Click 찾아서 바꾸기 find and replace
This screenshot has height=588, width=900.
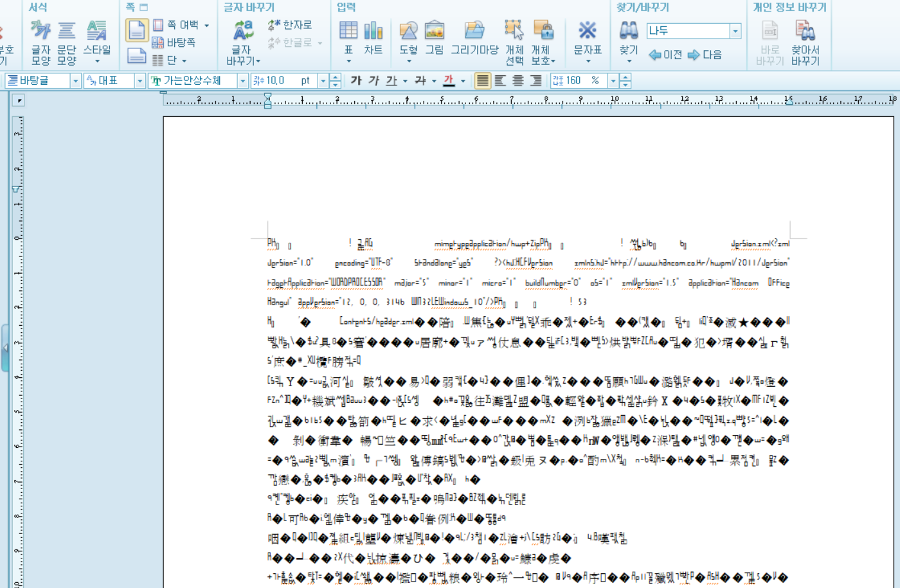tap(805, 42)
